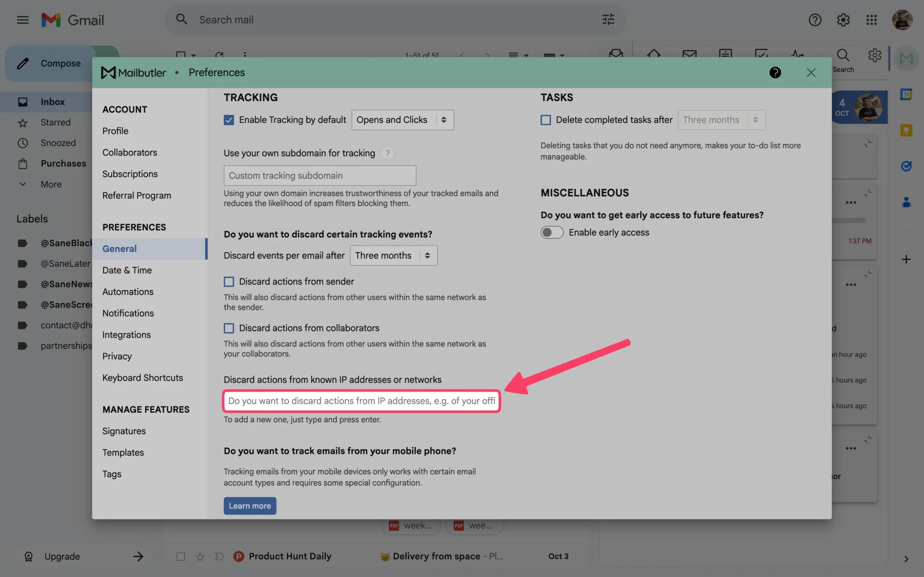Viewport: 924px width, 577px height.
Task: Select Signatures under Manage Features
Action: point(124,431)
